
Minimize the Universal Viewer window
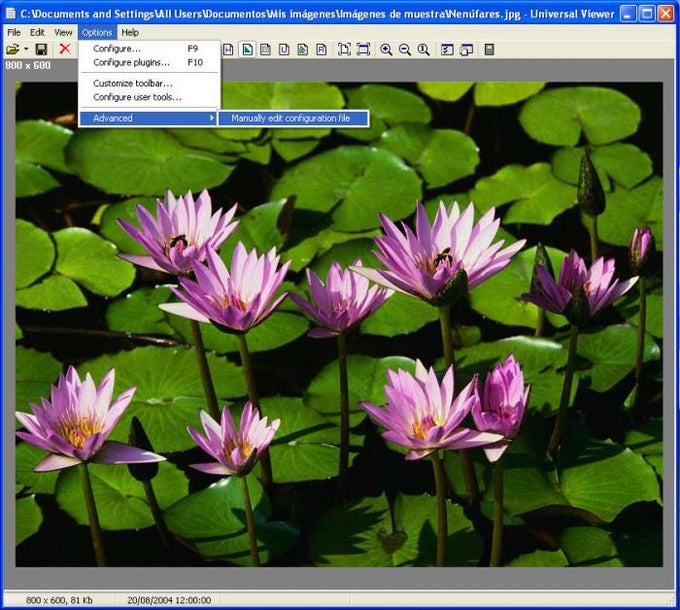click(x=627, y=14)
